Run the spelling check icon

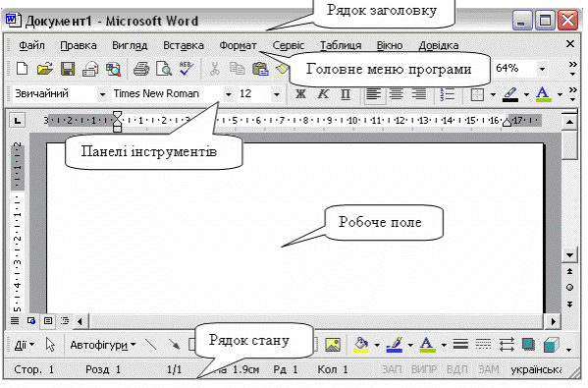pyautogui.click(x=187, y=69)
